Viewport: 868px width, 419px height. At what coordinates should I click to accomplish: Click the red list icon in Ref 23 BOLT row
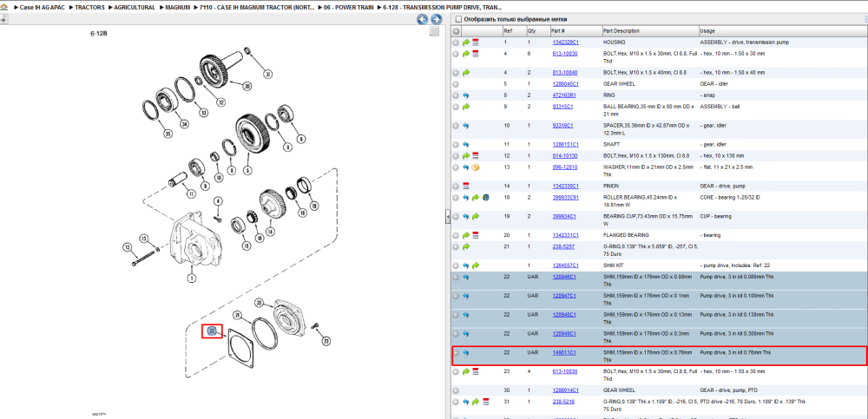476,371
